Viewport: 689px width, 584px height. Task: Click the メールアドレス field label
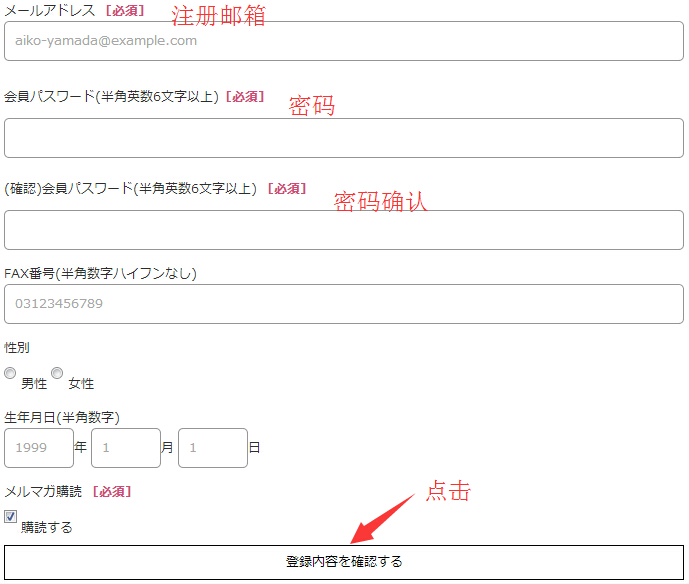click(x=50, y=10)
